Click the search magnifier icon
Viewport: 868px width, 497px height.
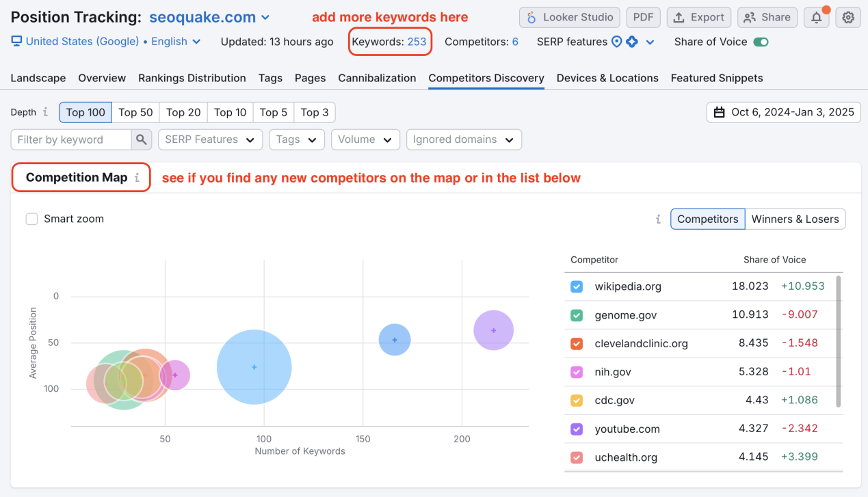(x=141, y=139)
